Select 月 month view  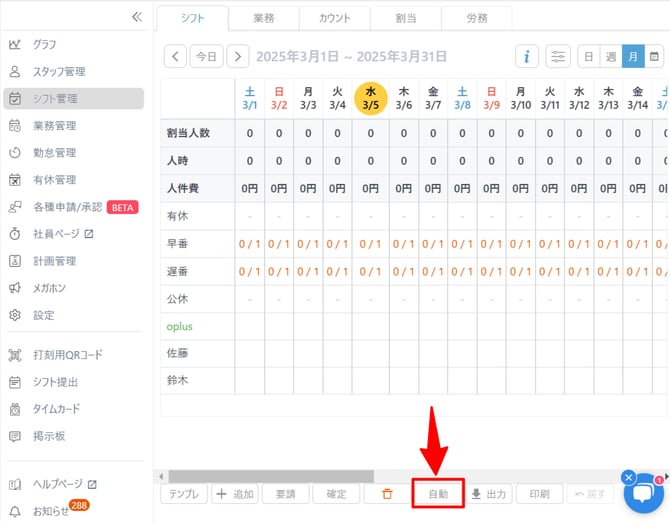coord(633,56)
